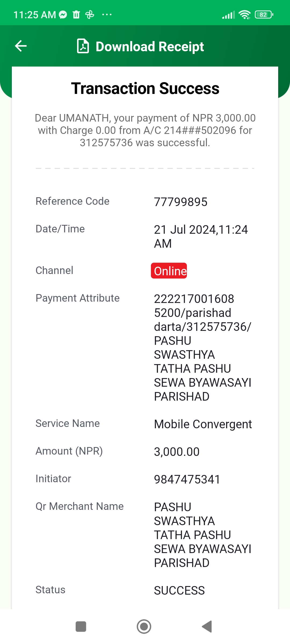
Task: Tap the Android home circle button
Action: tap(144, 627)
